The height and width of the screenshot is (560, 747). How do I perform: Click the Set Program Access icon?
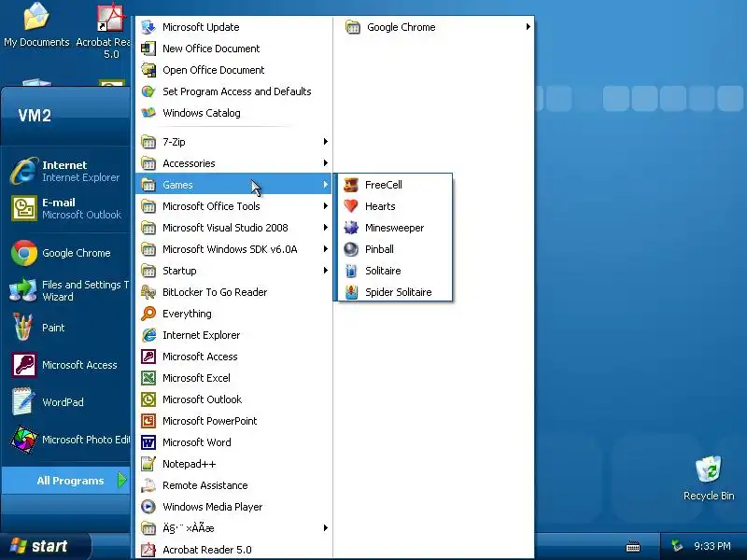[x=148, y=91]
